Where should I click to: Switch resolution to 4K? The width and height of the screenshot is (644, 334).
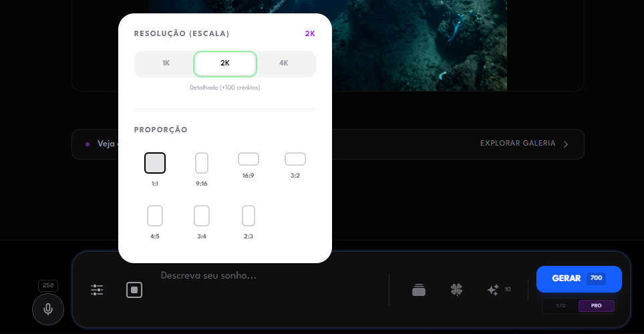(x=284, y=63)
